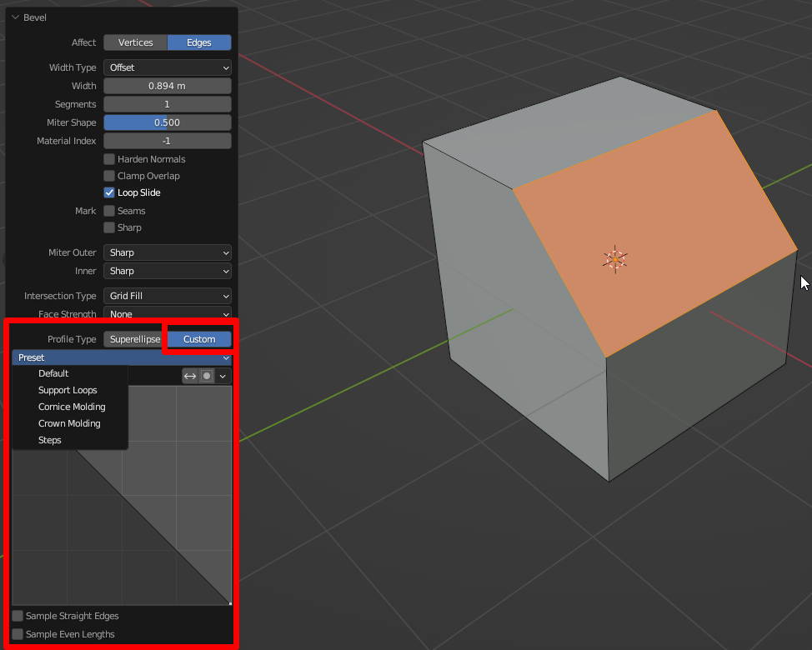Switch Profile Type to Custom
Screen dimensions: 812x650
click(x=199, y=339)
